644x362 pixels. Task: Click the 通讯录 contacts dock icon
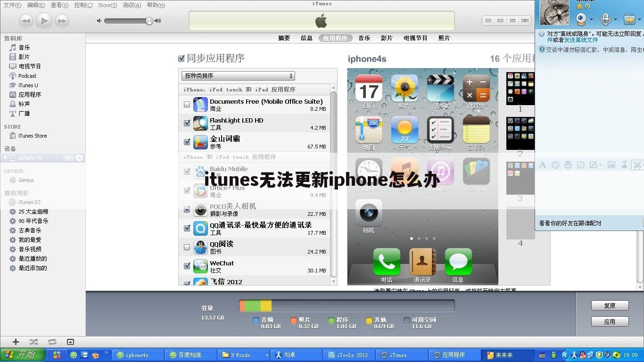tap(422, 262)
